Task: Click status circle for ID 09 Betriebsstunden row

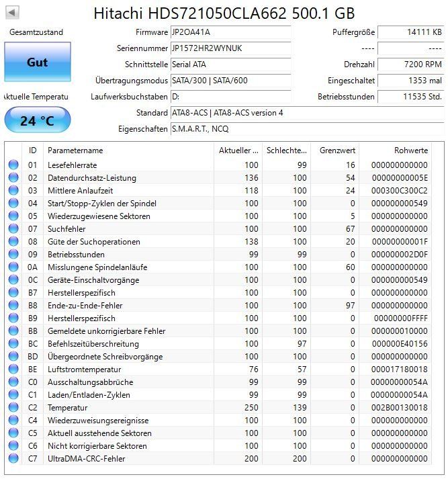Action: click(x=13, y=255)
